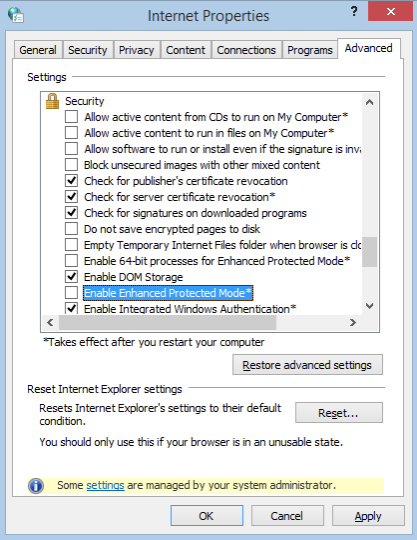The width and height of the screenshot is (417, 540).
Task: Click the Internet Properties globe icon
Action: 15,15
